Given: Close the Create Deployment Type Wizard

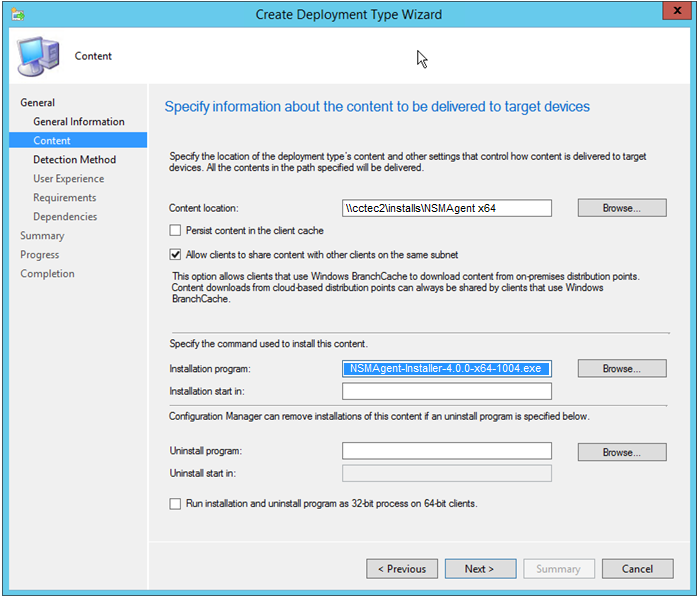Looking at the screenshot, I should pyautogui.click(x=677, y=11).
